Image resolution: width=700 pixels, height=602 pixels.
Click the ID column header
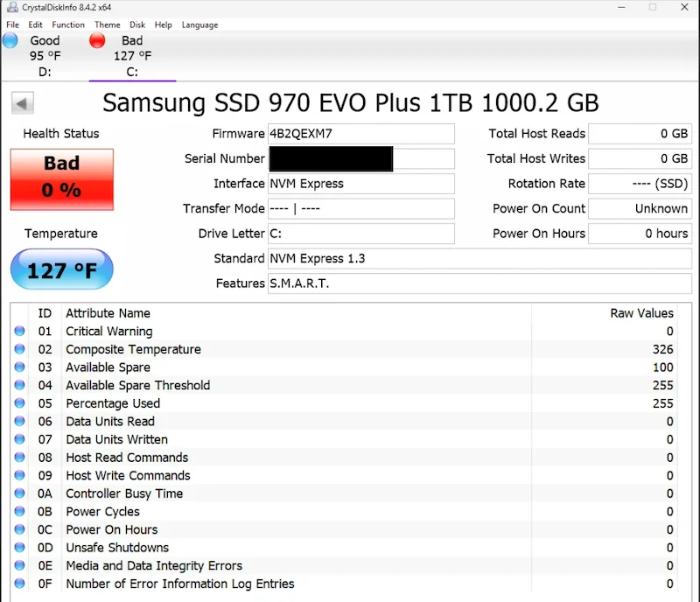(x=45, y=313)
